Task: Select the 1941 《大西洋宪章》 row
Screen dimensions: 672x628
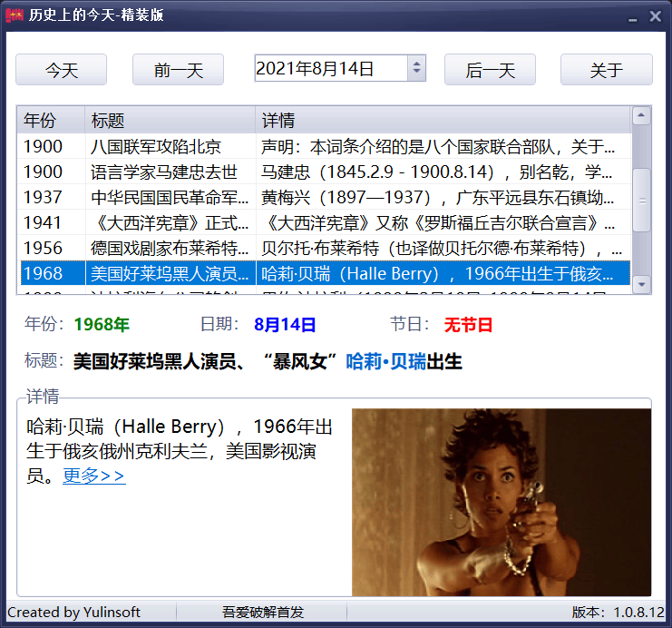Action: click(x=170, y=222)
